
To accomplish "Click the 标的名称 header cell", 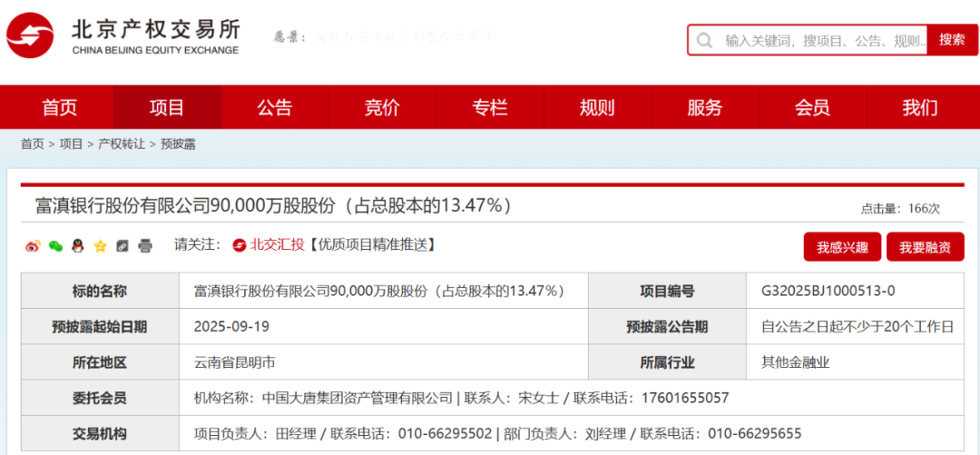I will [x=100, y=291].
